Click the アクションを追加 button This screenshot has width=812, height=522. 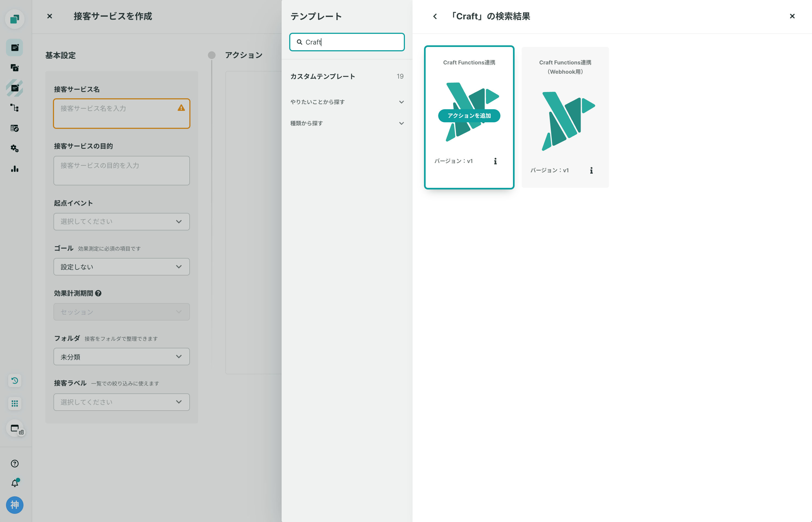click(469, 115)
